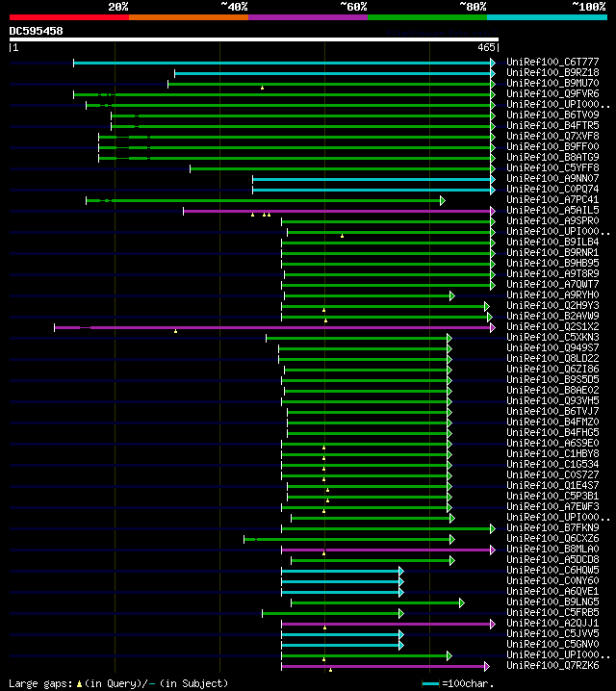The height and width of the screenshot is (691, 616).
Task: Select the UniRef100_B6TV09 label
Action: pyautogui.click(x=552, y=115)
